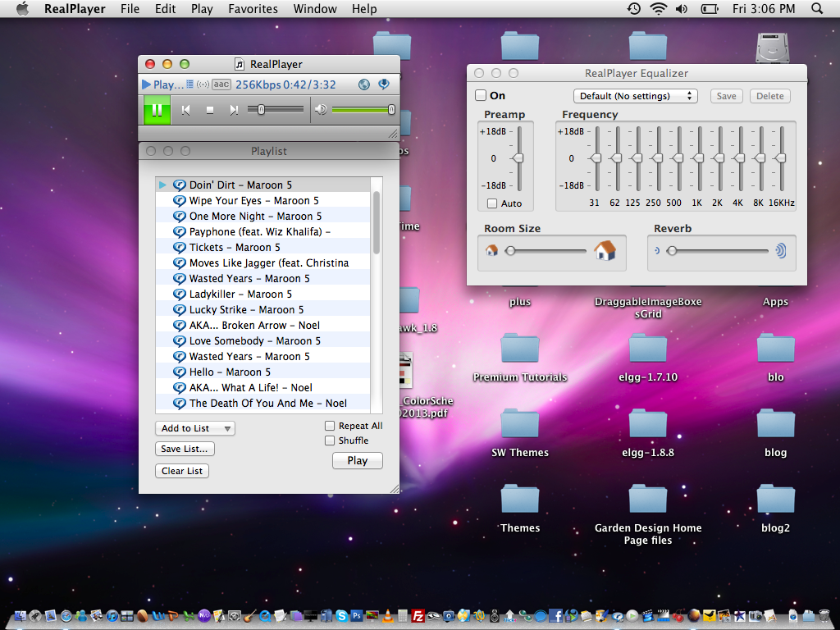Click the 1K frequency slider
The image size is (840, 630).
[698, 158]
